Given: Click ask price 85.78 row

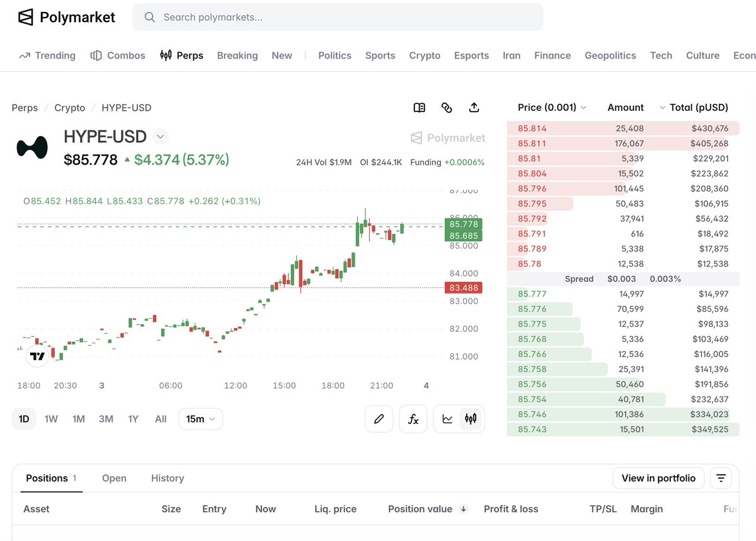Looking at the screenshot, I should pyautogui.click(x=623, y=264).
